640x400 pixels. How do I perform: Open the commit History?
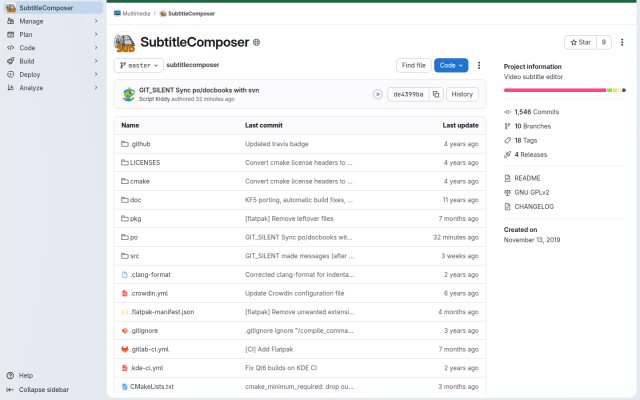[462, 94]
